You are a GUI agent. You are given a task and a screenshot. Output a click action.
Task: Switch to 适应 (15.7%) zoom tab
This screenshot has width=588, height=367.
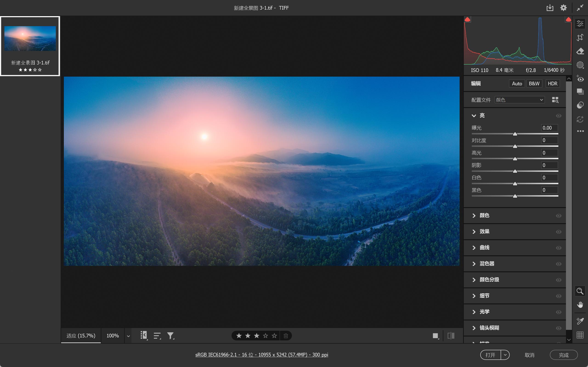click(x=81, y=336)
